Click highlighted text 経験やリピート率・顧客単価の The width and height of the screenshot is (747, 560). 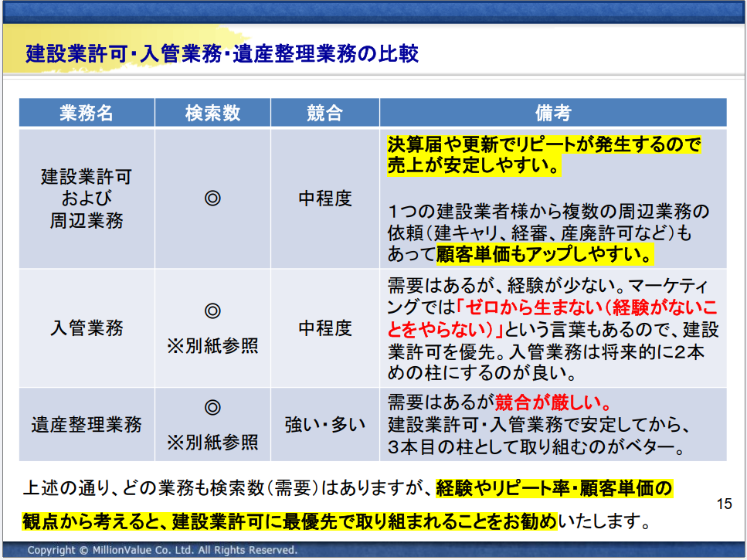coord(555,488)
